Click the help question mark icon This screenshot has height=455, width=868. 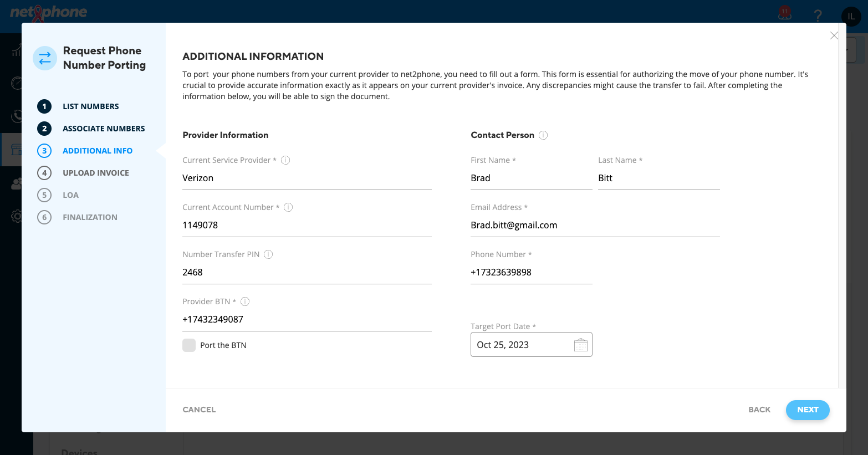coord(818,16)
